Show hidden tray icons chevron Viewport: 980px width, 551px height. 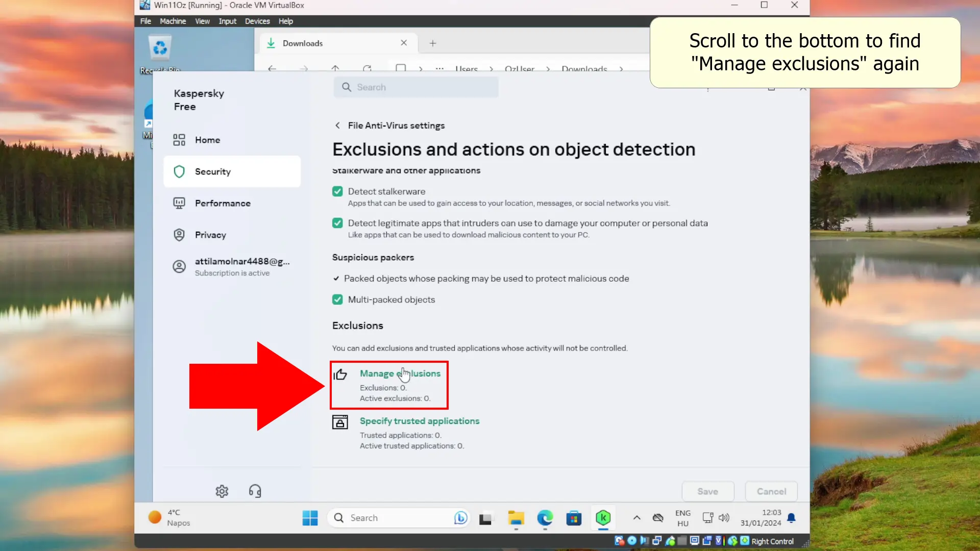[636, 518]
